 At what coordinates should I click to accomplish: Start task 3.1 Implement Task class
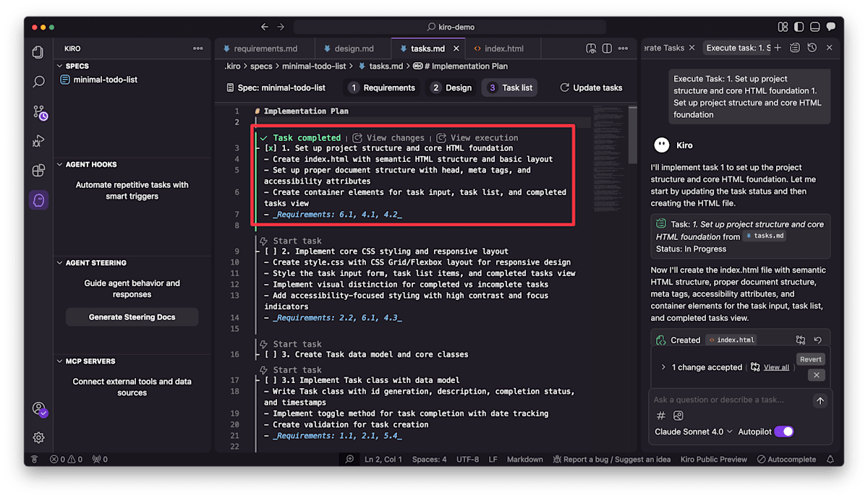[291, 369]
